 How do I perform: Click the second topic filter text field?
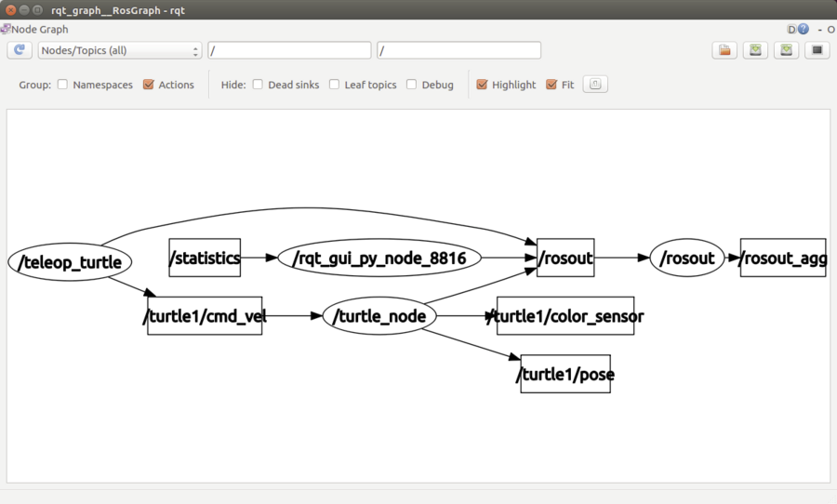459,50
